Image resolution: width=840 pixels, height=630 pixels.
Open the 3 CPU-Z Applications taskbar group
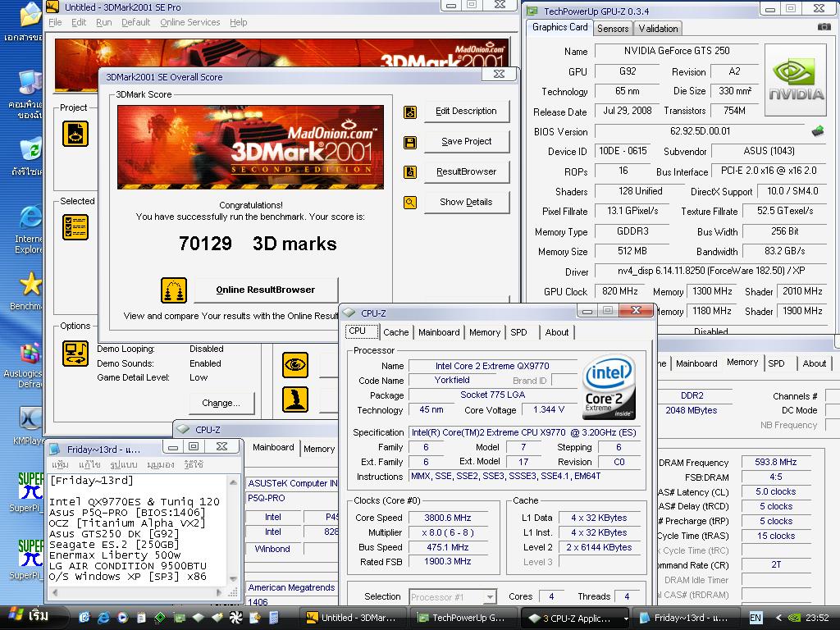[575, 618]
